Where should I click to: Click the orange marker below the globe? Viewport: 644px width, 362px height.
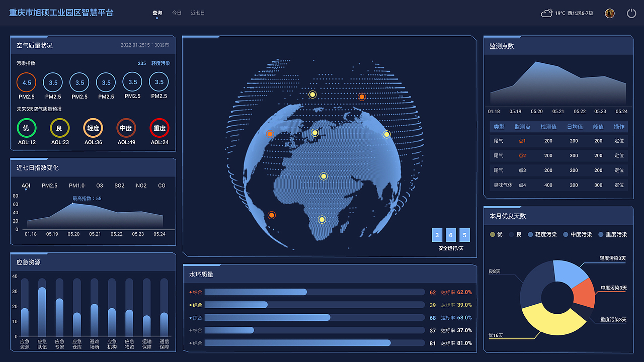coord(272,215)
